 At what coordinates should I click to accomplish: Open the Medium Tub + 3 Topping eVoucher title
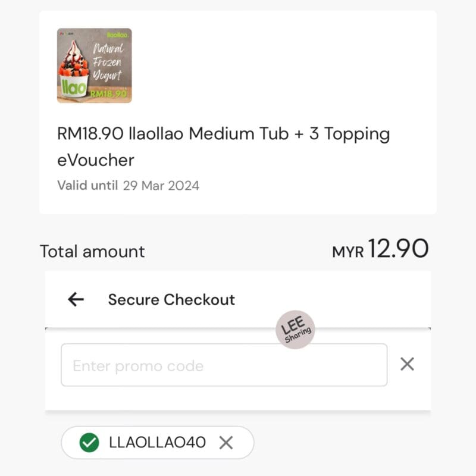(x=224, y=146)
